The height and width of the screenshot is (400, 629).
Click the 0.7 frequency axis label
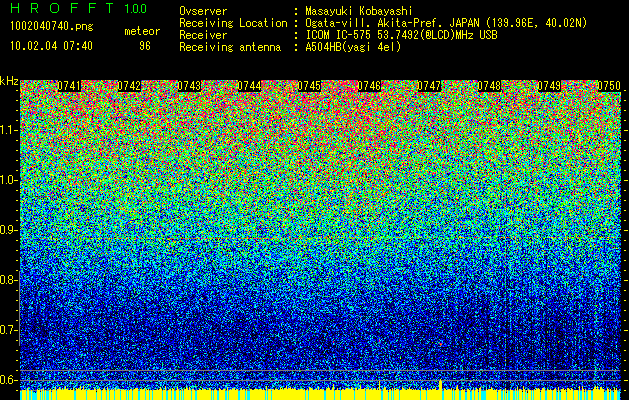pyautogui.click(x=8, y=330)
